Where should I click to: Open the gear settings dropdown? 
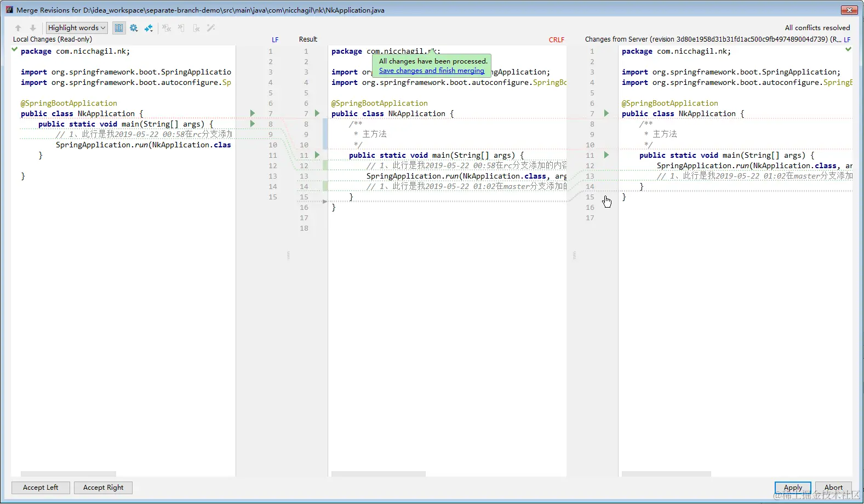[134, 28]
